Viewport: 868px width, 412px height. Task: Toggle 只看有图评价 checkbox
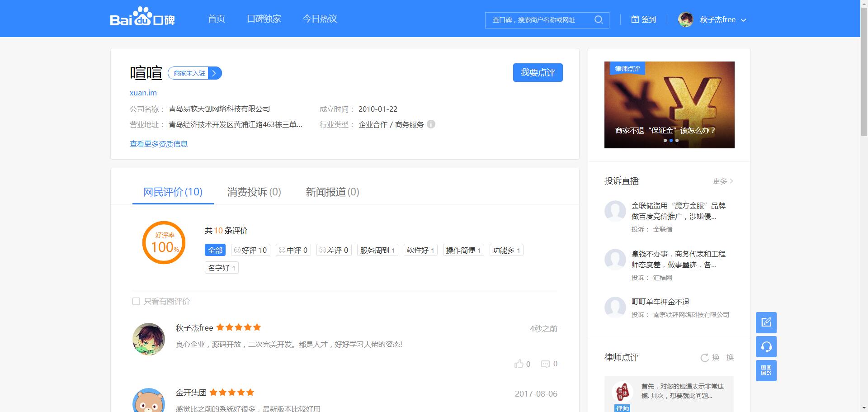[136, 301]
